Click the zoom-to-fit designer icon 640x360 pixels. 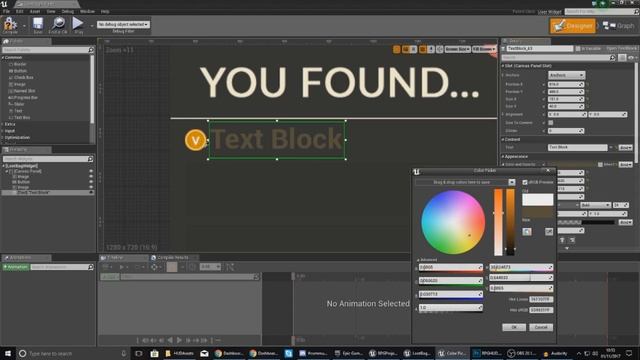[440, 49]
